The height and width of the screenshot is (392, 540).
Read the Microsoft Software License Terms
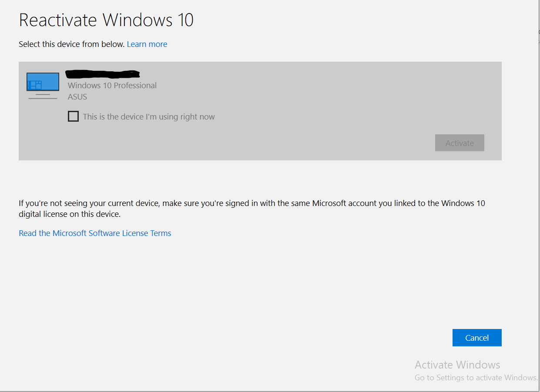[95, 233]
